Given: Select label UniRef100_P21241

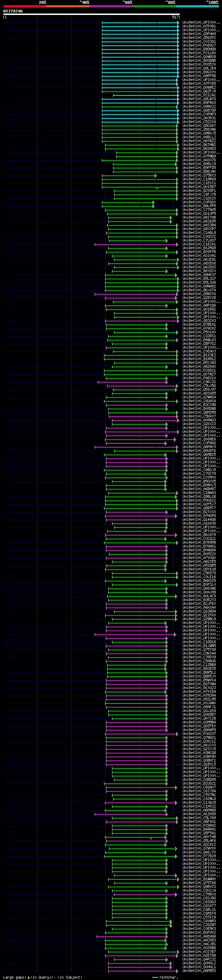Looking at the screenshot, I should click(x=199, y=95).
